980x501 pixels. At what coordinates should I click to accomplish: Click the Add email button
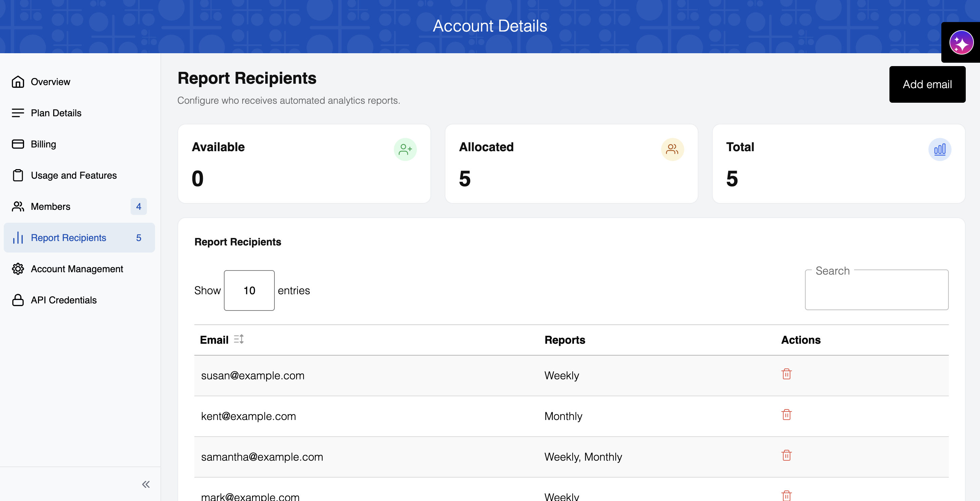(927, 84)
